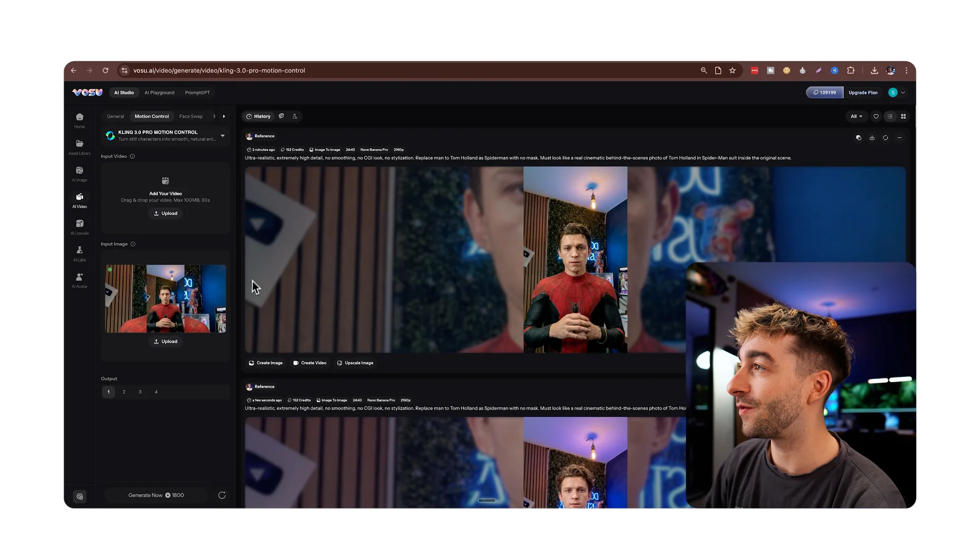
Task: Open the AI Image sidebar section
Action: click(80, 173)
